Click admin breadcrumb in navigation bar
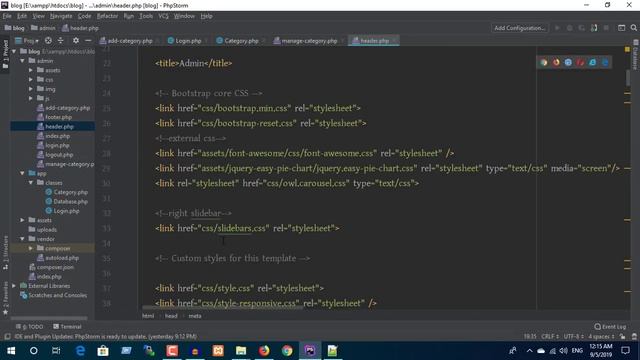This screenshot has height=360, width=640. (x=44, y=28)
